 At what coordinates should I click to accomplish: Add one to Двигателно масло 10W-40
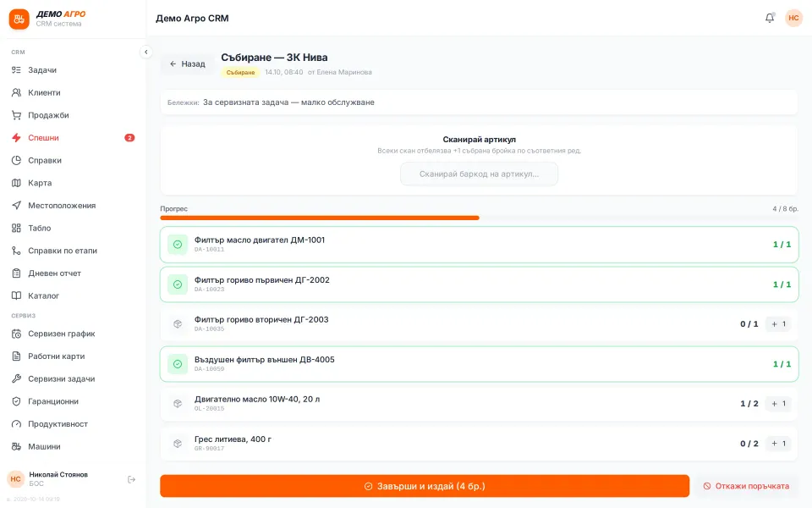(x=778, y=403)
